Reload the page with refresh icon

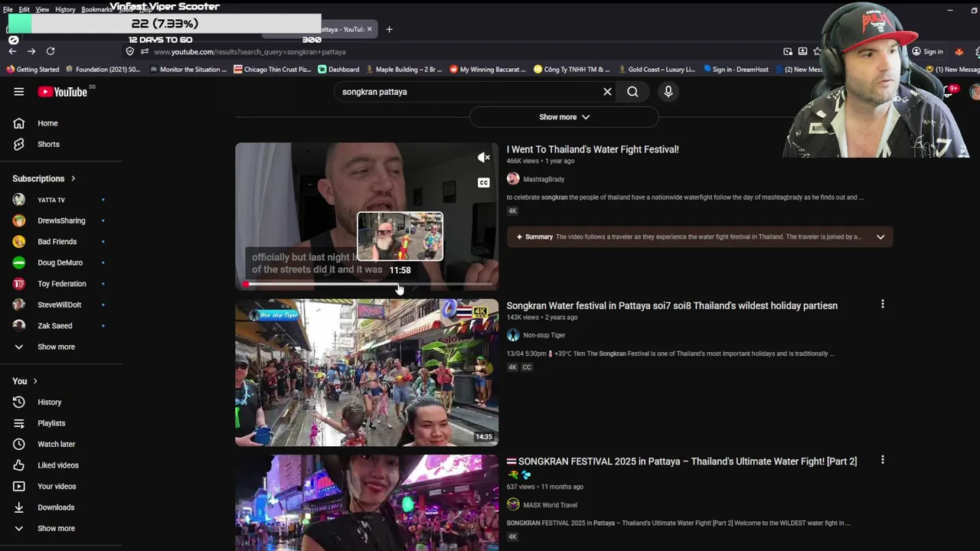pyautogui.click(x=51, y=51)
